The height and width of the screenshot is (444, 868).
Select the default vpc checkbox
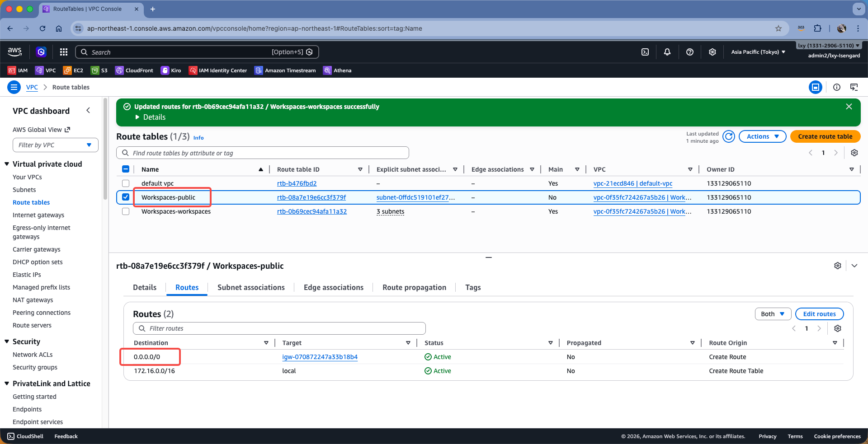coord(126,183)
